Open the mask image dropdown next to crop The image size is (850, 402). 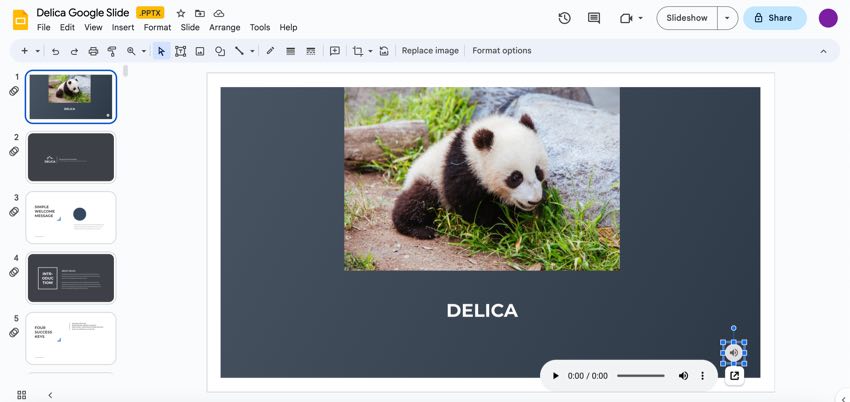click(x=370, y=51)
